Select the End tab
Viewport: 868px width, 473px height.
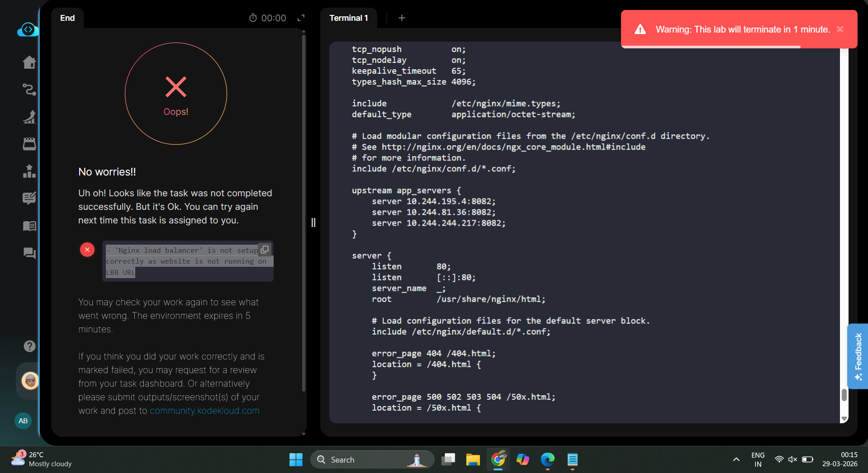click(67, 18)
